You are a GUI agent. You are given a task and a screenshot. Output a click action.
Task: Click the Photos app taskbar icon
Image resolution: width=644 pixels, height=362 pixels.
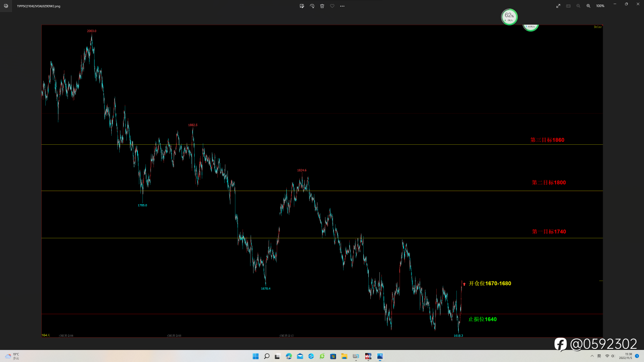tap(380, 356)
